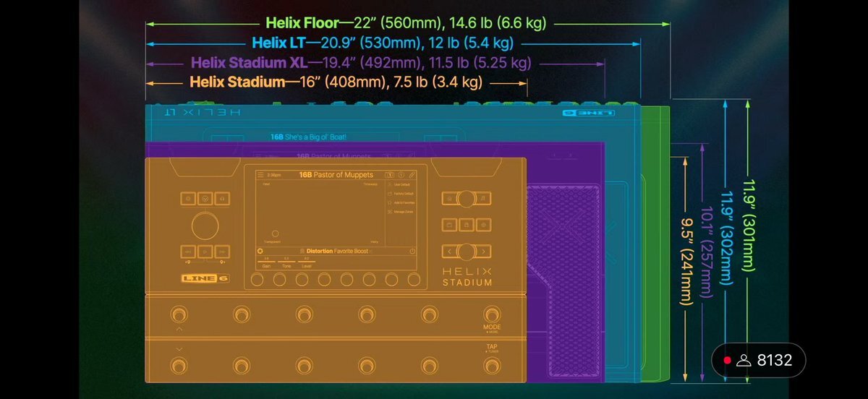Select Factory Default in the screen's side menu
Screen dimensions: 868x399
pos(402,194)
